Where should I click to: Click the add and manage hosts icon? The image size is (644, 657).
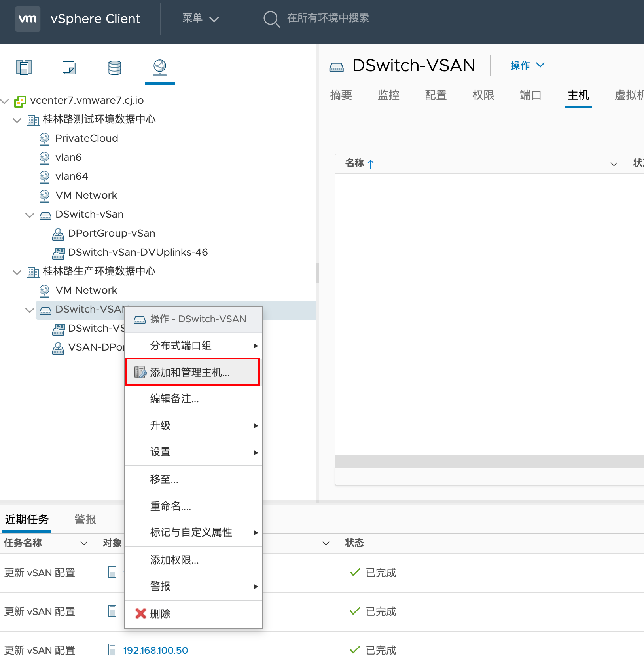point(140,372)
